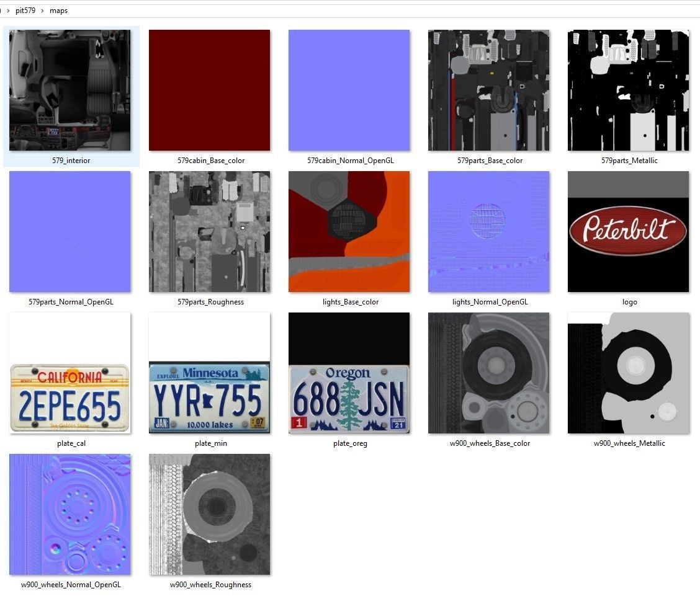The height and width of the screenshot is (612, 700).
Task: Click the w900_wheels_Base_color file name
Action: coord(490,443)
